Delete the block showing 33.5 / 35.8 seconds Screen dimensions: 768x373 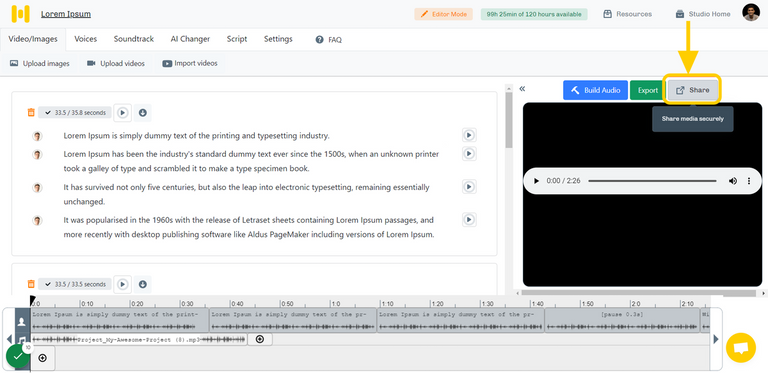point(31,113)
